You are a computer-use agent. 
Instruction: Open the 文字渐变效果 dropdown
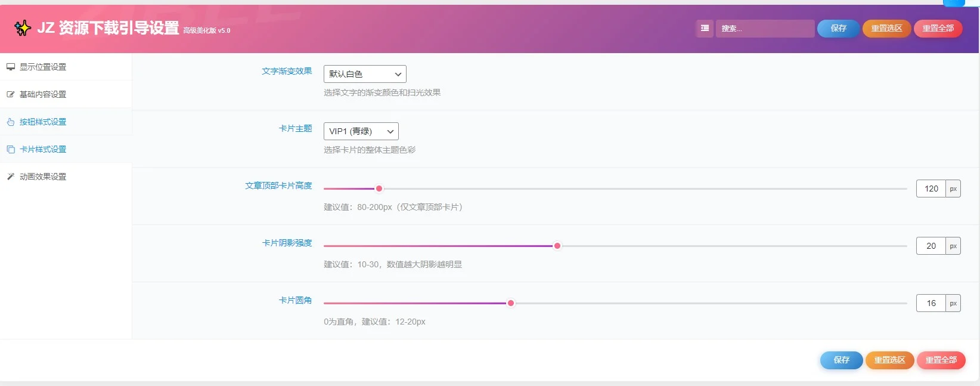pyautogui.click(x=365, y=74)
